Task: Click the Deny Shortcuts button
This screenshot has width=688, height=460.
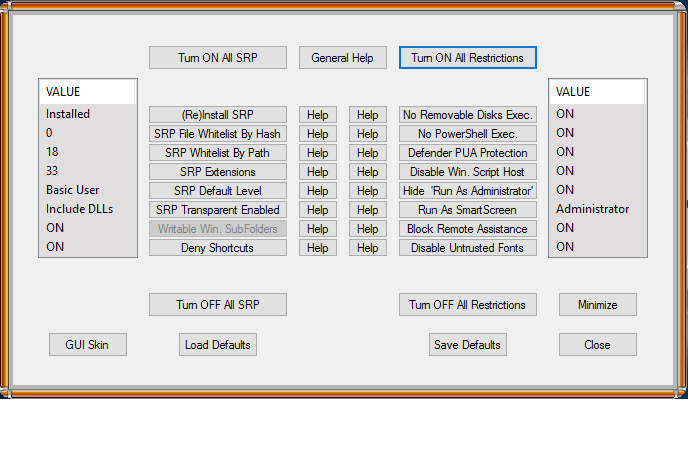Action: tap(218, 248)
